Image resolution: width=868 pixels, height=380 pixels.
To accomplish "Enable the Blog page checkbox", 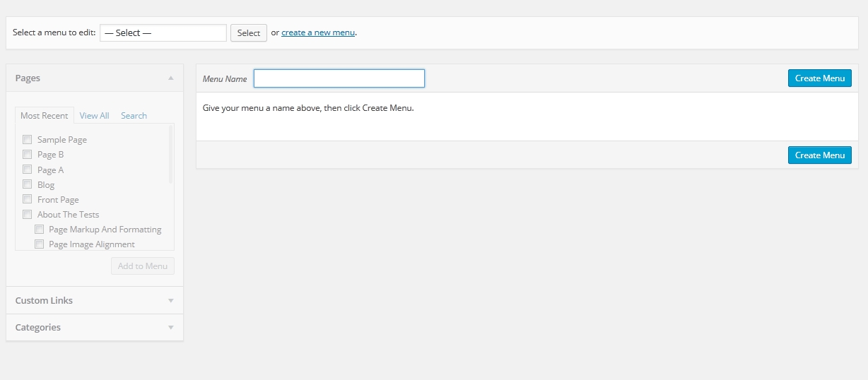I will [x=28, y=184].
